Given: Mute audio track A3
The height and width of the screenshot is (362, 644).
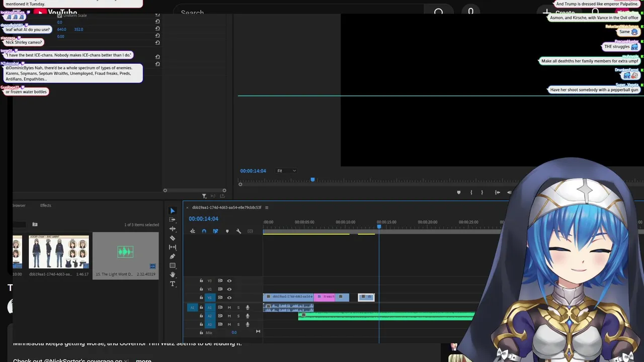Looking at the screenshot, I should tap(229, 324).
